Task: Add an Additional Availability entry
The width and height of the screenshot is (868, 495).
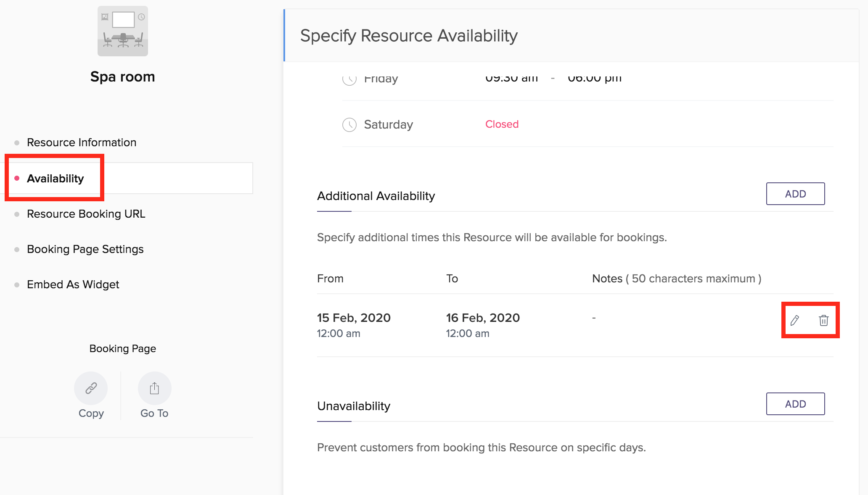Action: [x=795, y=194]
